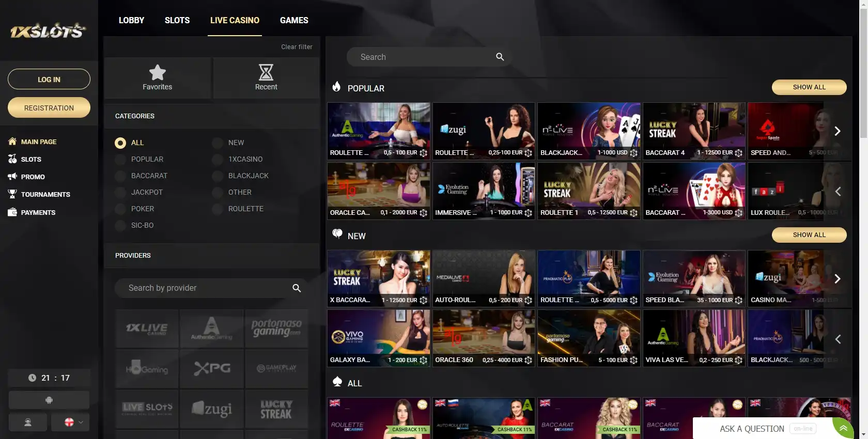Viewport: 868px width, 439px height.
Task: Click the Android app download icon
Action: [49, 400]
